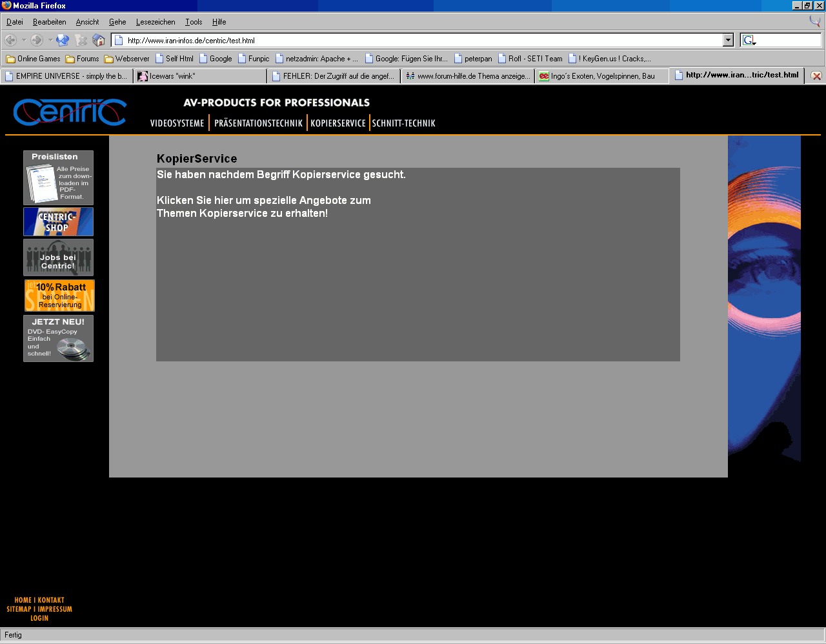
Task: Click the 10% Rabatt orange banner
Action: 59,296
